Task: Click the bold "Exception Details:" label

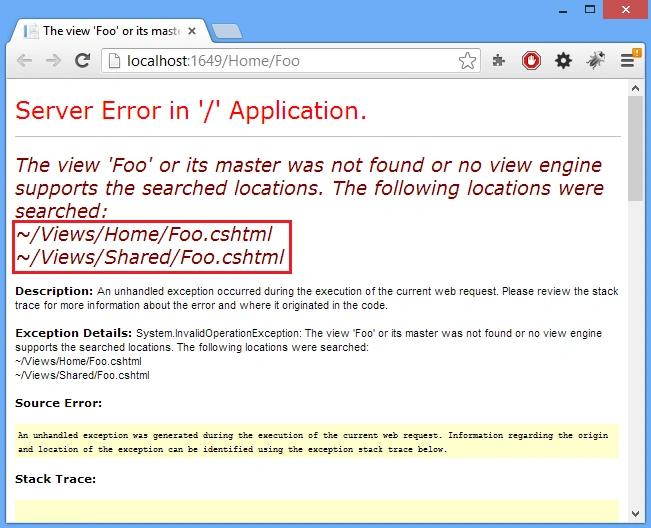Action: (x=73, y=333)
